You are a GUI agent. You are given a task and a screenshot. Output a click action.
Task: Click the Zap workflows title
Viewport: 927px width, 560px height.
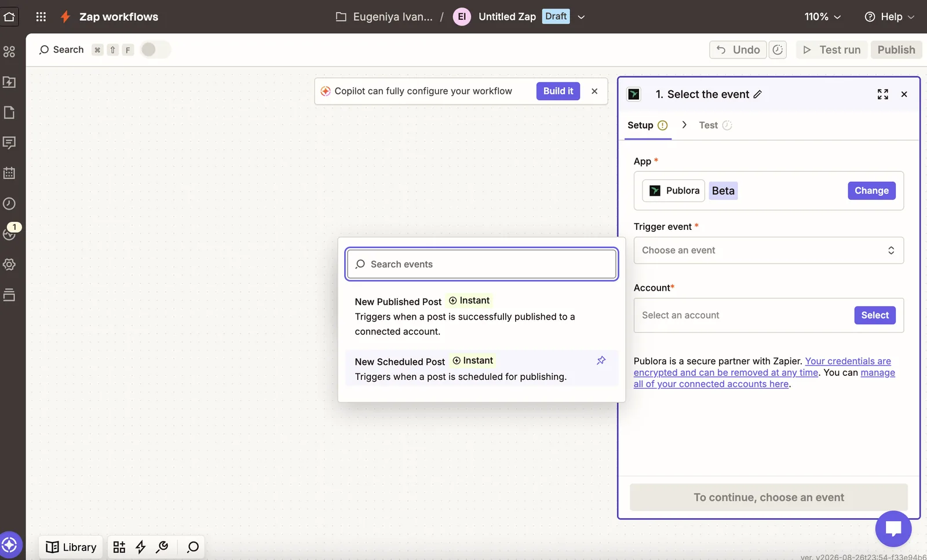tap(119, 17)
